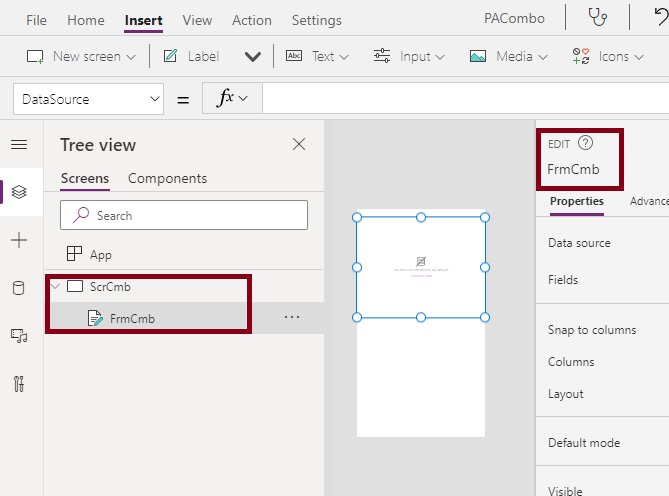The width and height of the screenshot is (669, 496).
Task: Click the form's no-data placeholder icon
Action: (421, 261)
